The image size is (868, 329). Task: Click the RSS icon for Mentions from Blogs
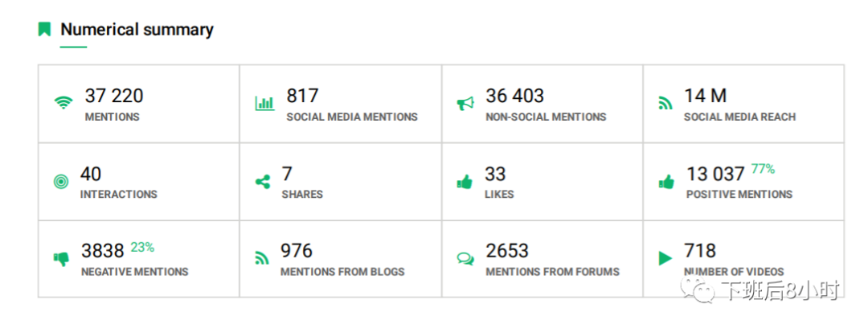[262, 258]
